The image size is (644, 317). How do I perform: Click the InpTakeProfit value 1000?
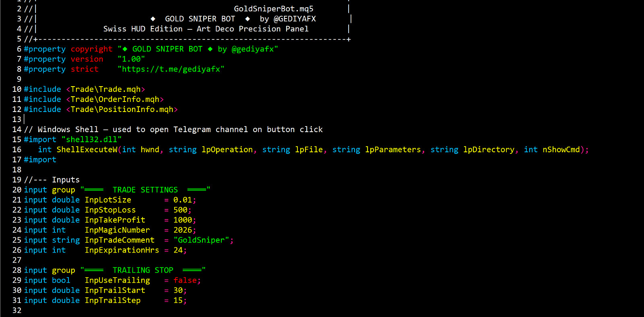183,220
